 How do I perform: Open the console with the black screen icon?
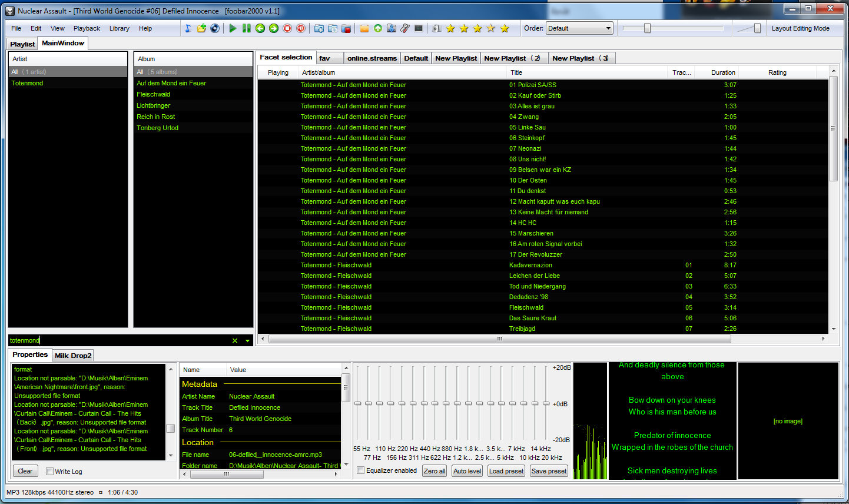click(x=419, y=28)
